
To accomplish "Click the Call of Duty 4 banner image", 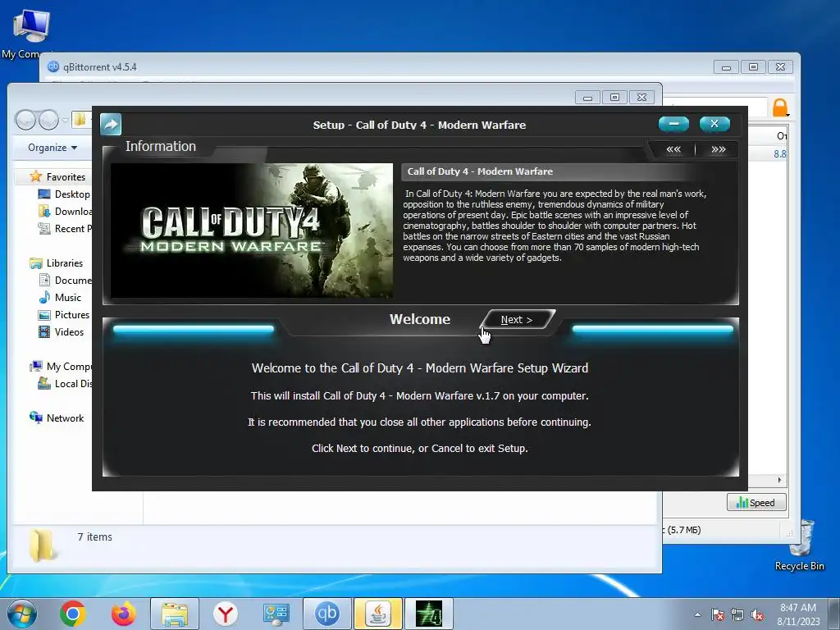I will point(252,231).
